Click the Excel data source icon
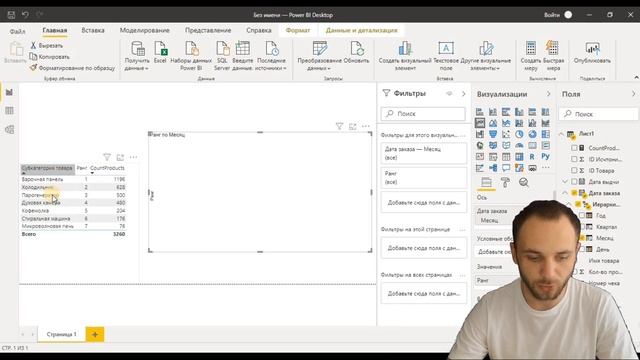Image resolution: width=640 pixels, height=360 pixels. coord(160,52)
